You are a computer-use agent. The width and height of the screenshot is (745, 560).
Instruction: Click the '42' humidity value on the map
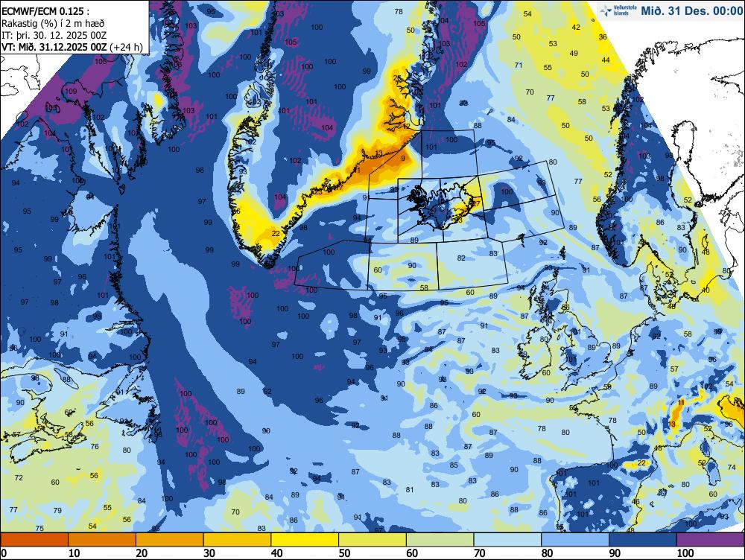(576, 27)
